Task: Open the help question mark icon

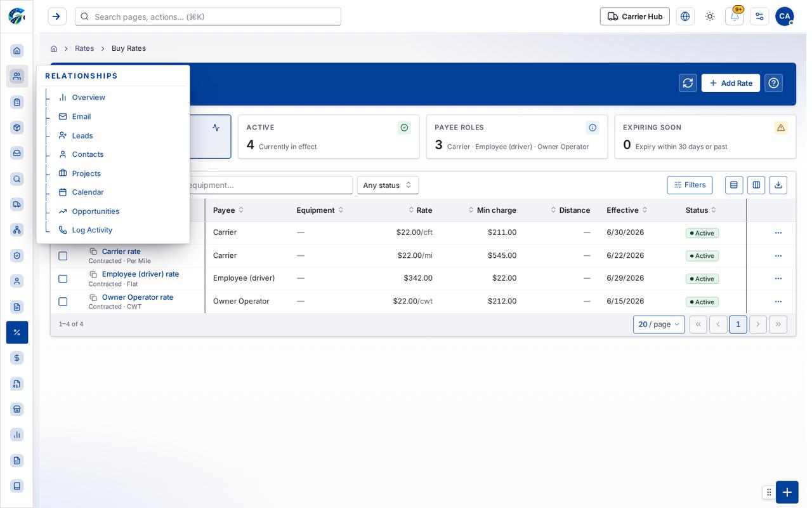Action: [x=773, y=83]
